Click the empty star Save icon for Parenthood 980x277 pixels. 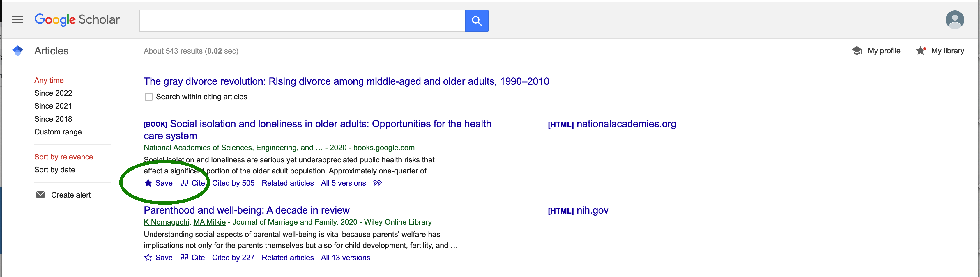[x=148, y=258]
